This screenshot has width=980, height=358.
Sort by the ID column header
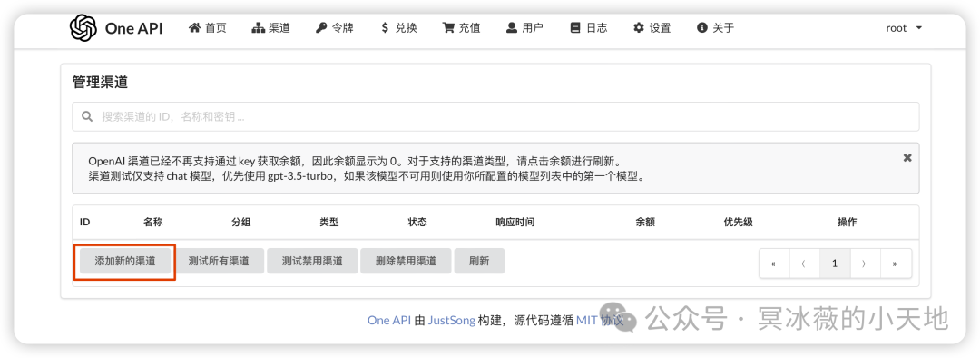84,223
